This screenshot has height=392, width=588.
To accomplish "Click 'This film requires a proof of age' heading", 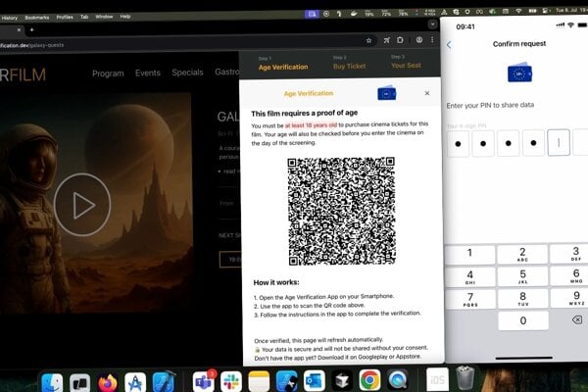I will tap(304, 113).
